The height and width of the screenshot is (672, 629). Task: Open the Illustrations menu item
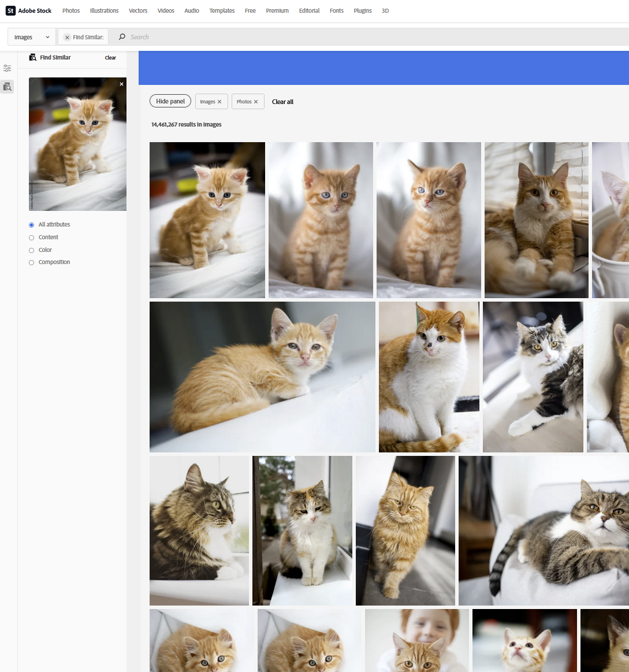(x=104, y=10)
